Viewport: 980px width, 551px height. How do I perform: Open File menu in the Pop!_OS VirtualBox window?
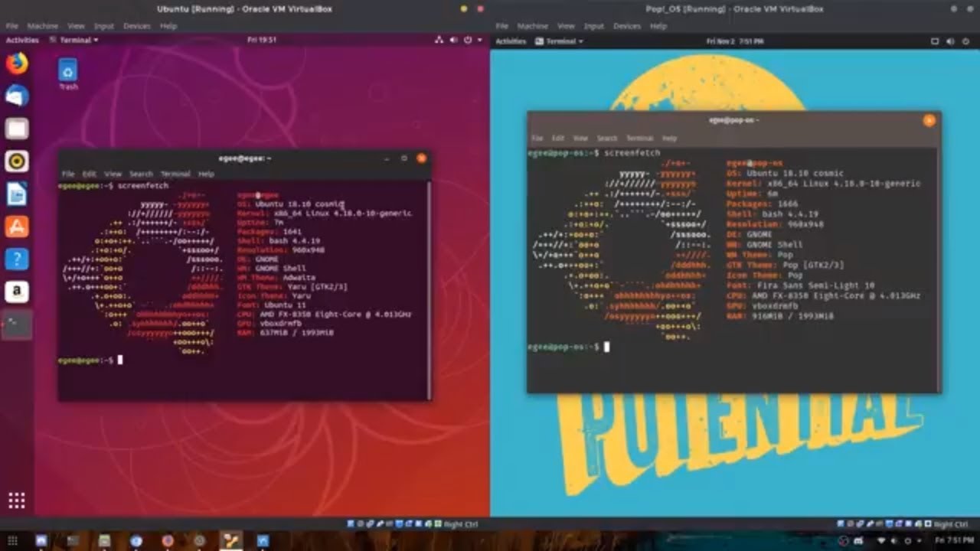click(x=501, y=26)
